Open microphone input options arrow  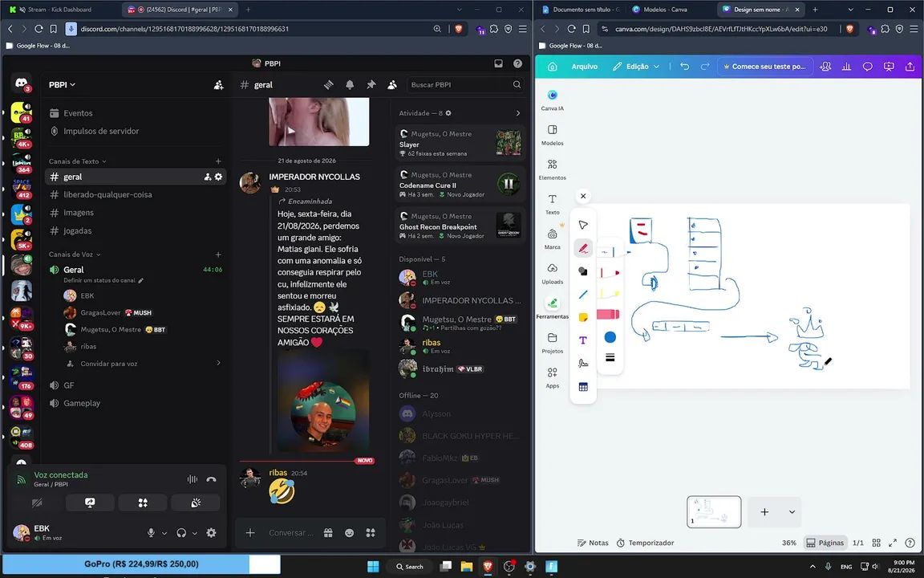click(164, 533)
